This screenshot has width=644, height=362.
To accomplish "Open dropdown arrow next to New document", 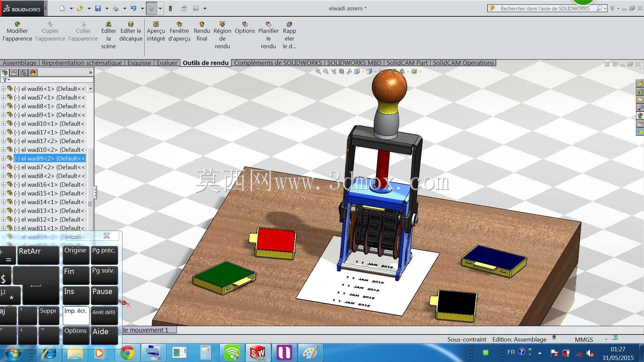I will (x=71, y=8).
